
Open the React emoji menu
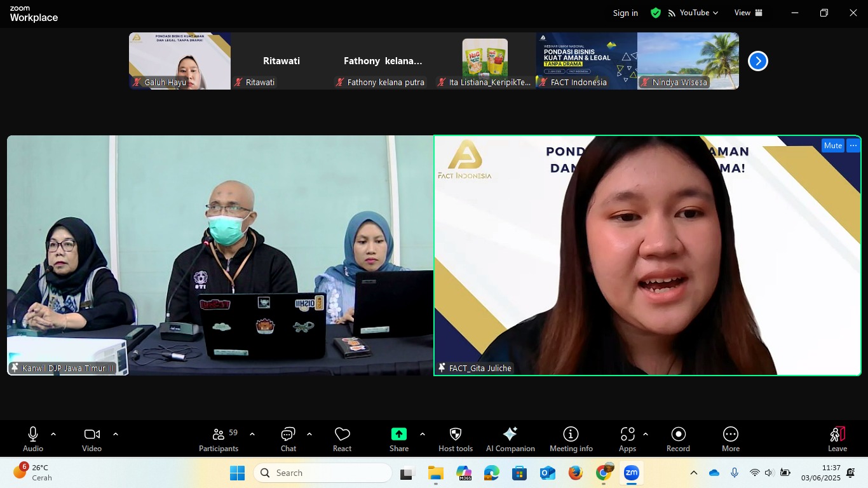342,438
